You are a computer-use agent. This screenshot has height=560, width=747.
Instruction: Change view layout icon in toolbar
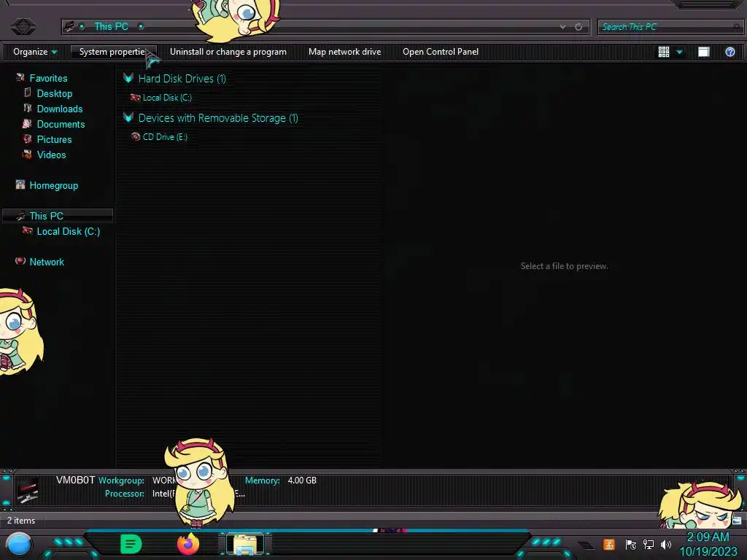[x=664, y=52]
